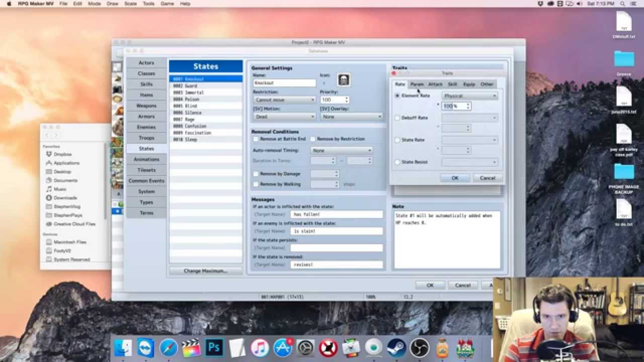The width and height of the screenshot is (644, 362).
Task: Select the Sleep state in list
Action: [x=206, y=139]
